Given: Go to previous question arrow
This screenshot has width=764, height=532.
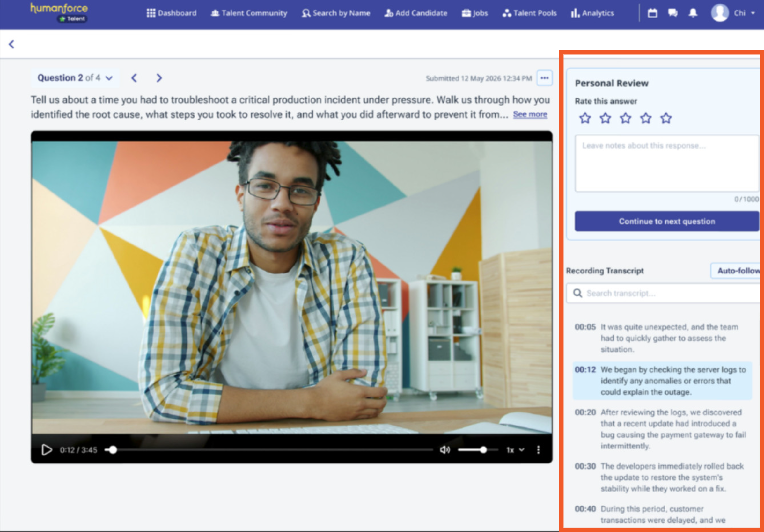Looking at the screenshot, I should (134, 78).
